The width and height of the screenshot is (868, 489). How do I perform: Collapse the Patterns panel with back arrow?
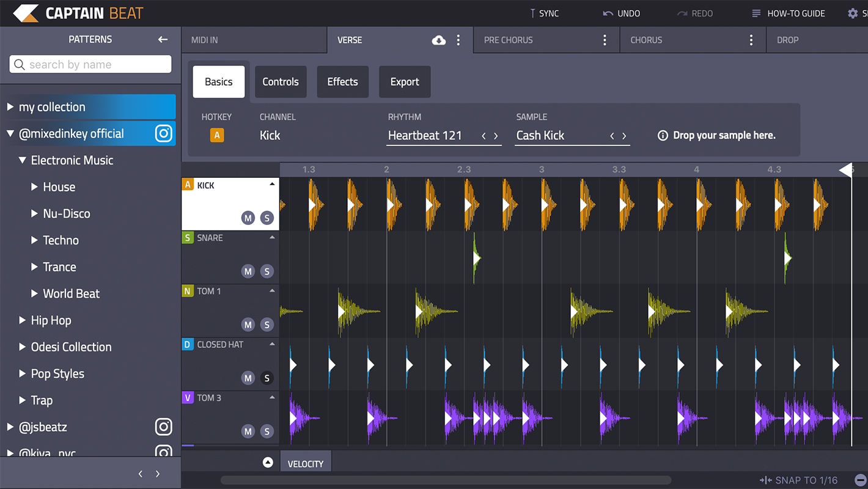tap(163, 39)
